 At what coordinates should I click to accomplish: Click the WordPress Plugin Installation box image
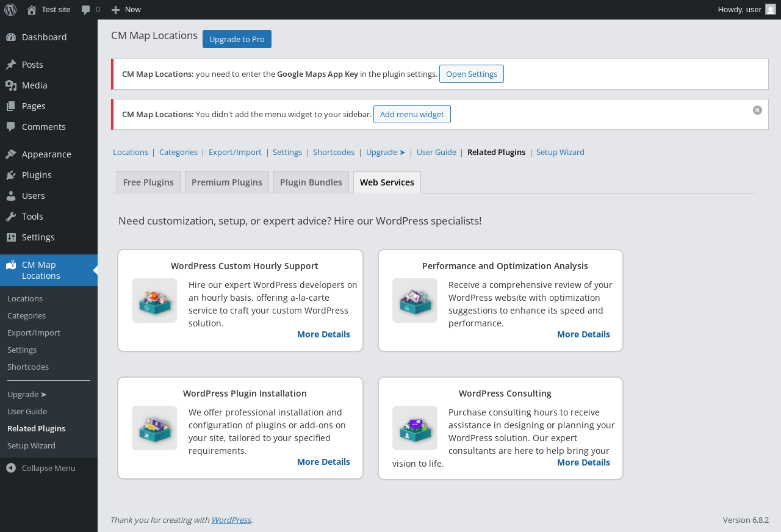(154, 428)
